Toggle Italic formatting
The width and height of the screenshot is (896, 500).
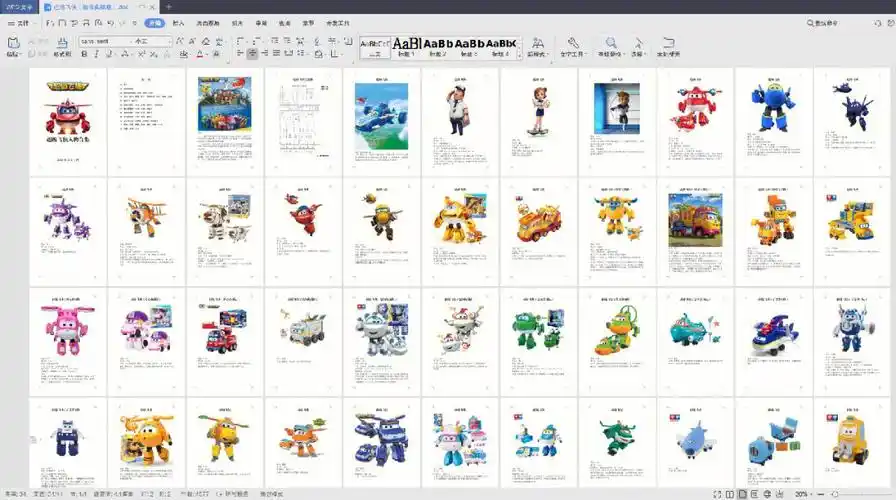96,54
